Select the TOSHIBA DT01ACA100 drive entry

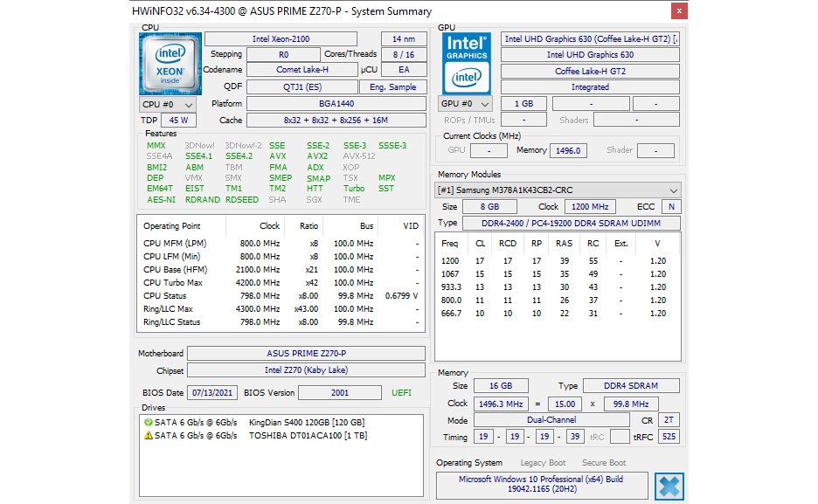(x=255, y=435)
